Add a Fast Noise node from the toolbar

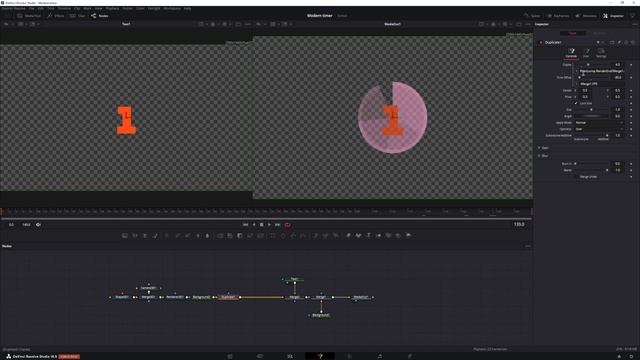pos(135,236)
